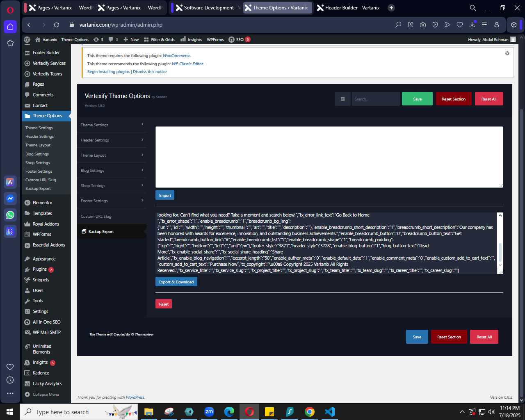Open extensions cube icon
This screenshot has width=525, height=420.
click(x=514, y=25)
